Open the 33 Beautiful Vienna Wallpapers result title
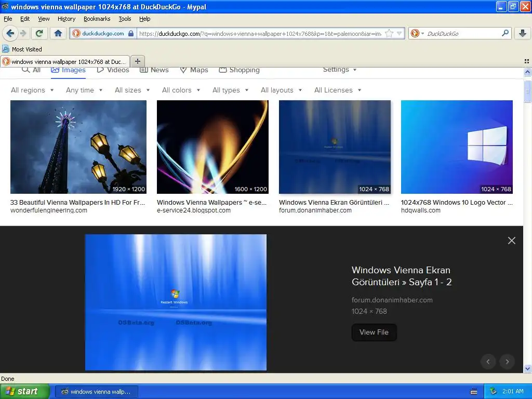The width and height of the screenshot is (532, 399). click(x=78, y=203)
